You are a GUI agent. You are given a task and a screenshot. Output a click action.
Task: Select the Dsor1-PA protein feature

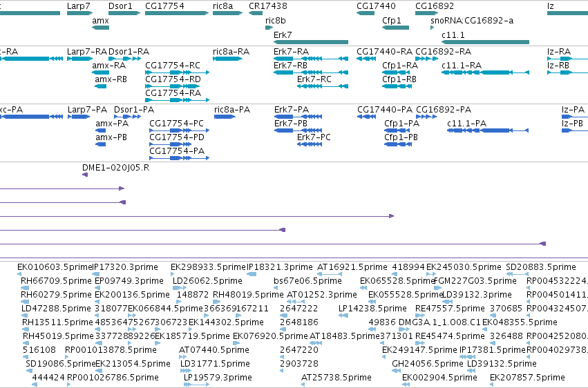coord(128,117)
